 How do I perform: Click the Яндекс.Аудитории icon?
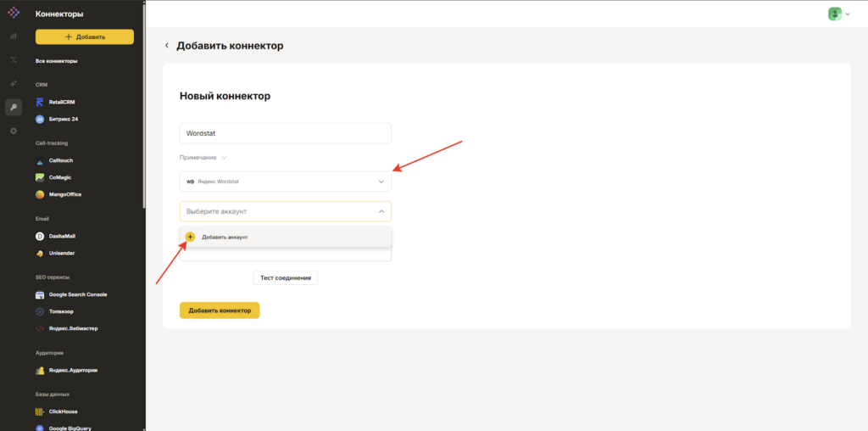click(x=40, y=370)
